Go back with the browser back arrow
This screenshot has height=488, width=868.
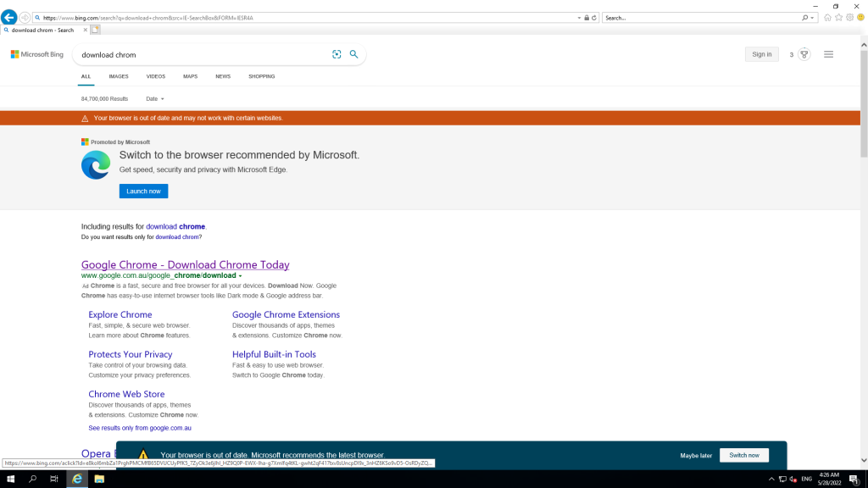point(9,18)
